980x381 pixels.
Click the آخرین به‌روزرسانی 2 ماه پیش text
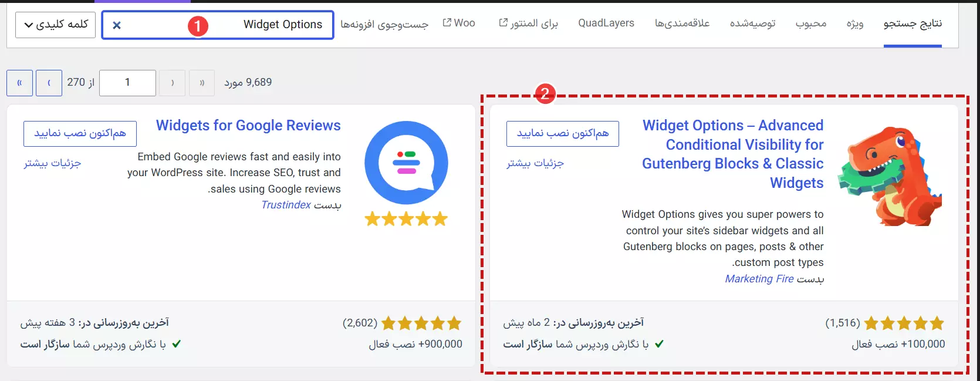point(573,323)
